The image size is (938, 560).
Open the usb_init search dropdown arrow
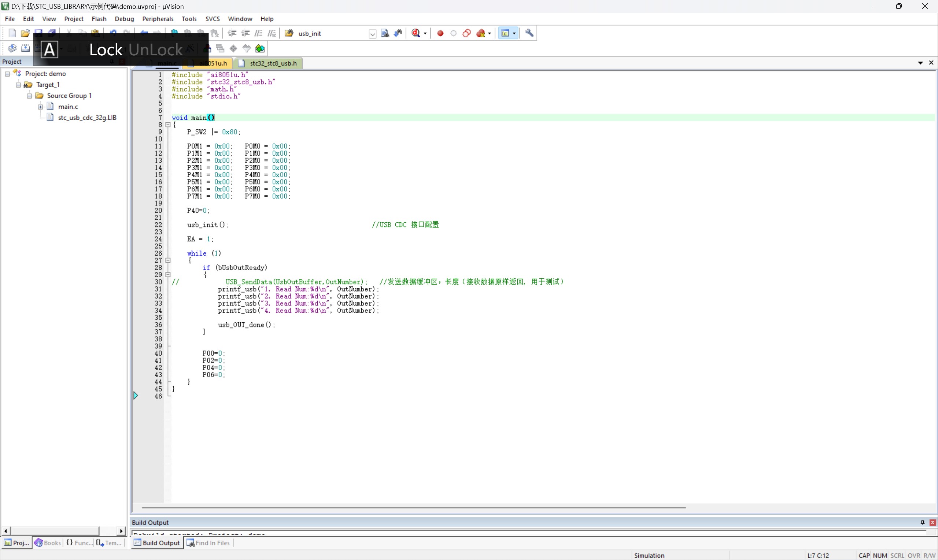[373, 34]
